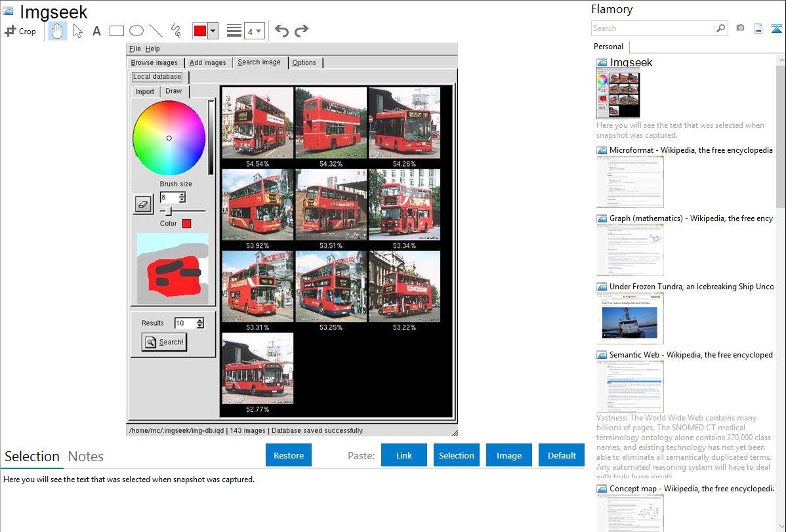Image resolution: width=786 pixels, height=532 pixels.
Task: Select the Crop tool
Action: [x=20, y=31]
